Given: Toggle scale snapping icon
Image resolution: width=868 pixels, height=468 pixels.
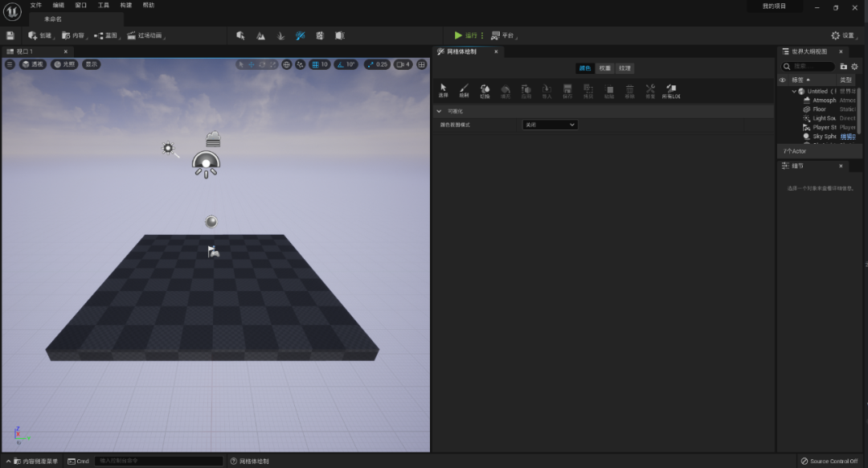Looking at the screenshot, I should coord(371,64).
